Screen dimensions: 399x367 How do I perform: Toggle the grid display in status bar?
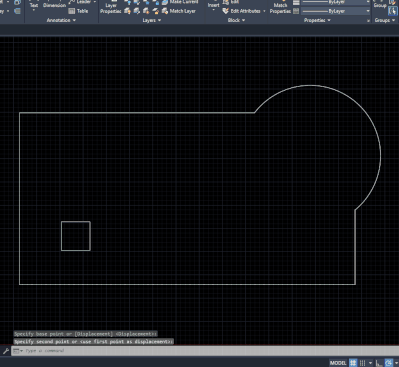353,363
